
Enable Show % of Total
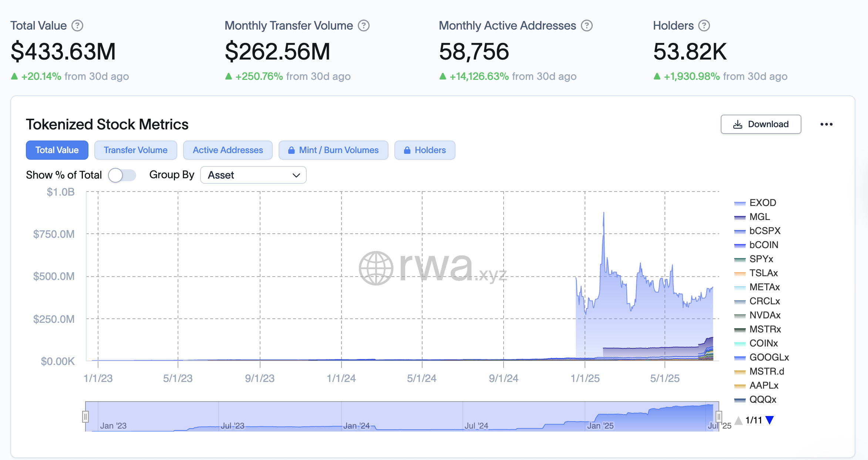click(x=122, y=175)
